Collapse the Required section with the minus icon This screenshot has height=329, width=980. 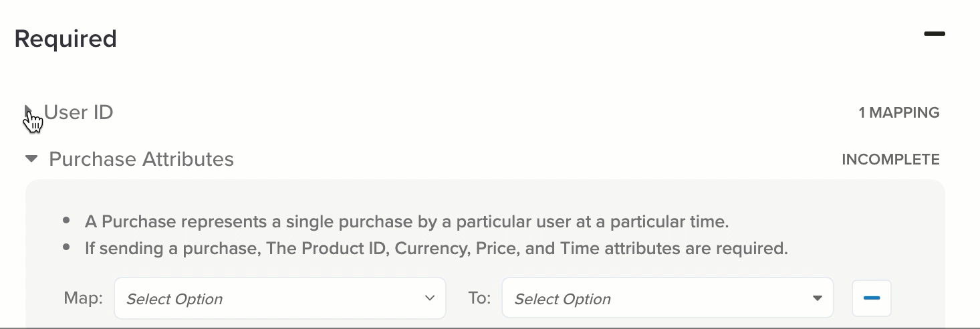coord(934,34)
